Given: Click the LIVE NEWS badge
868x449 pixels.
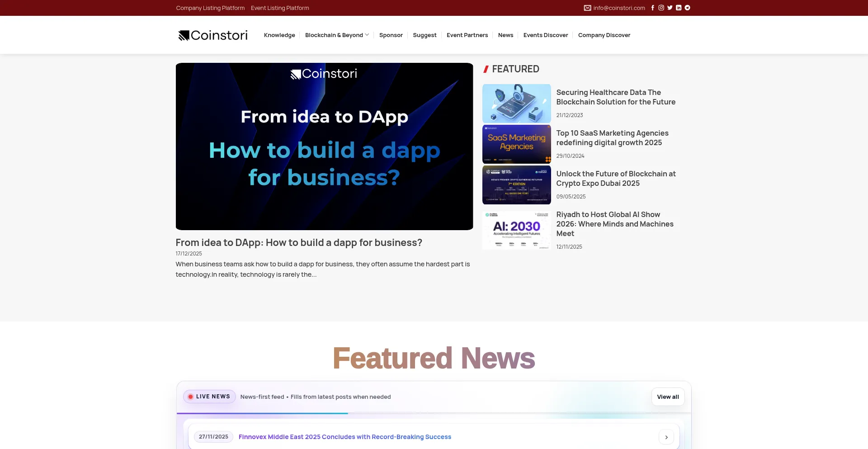Looking at the screenshot, I should [x=209, y=397].
